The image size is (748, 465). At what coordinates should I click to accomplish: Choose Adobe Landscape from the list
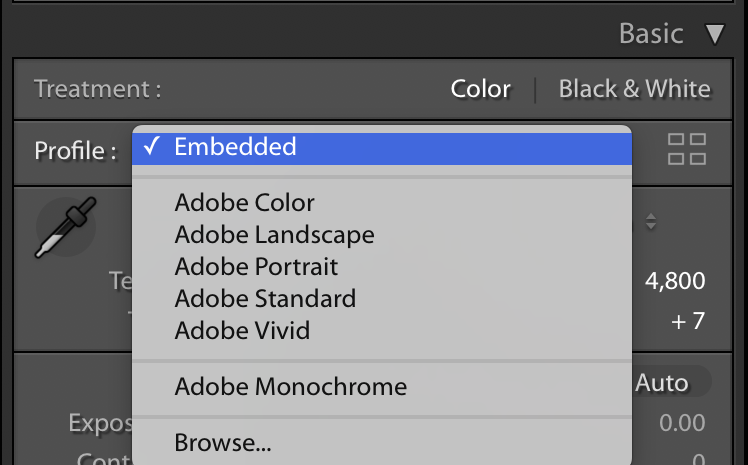click(274, 235)
